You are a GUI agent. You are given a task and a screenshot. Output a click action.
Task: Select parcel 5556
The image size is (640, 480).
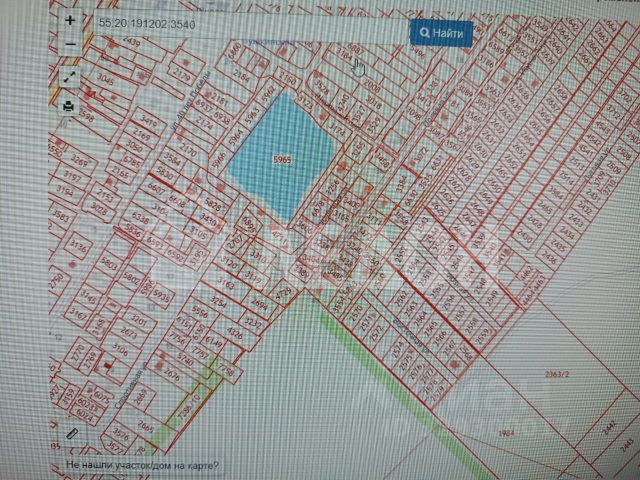click(200, 312)
